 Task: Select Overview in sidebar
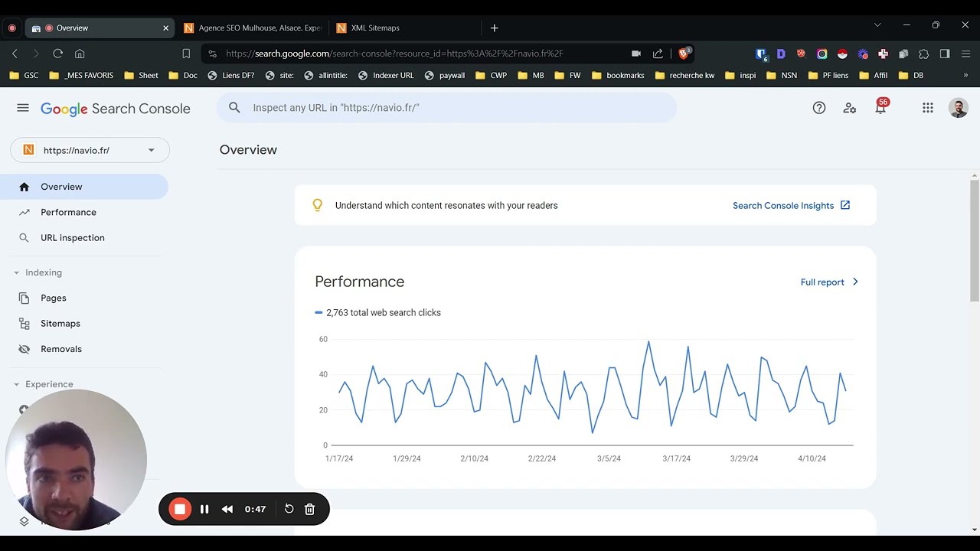[84, 187]
